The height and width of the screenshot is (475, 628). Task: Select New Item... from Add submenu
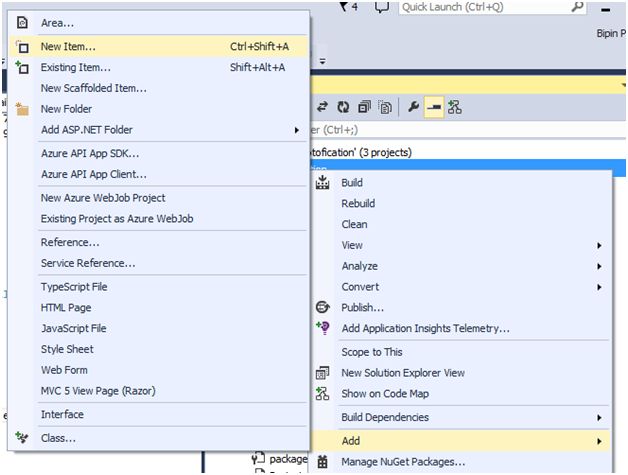159,46
